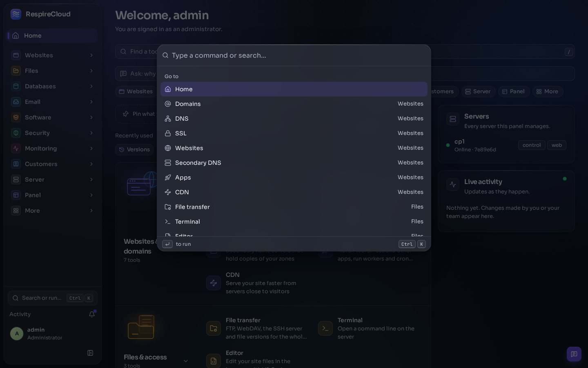Viewport: 588px width, 368px height.
Task: Expand the Software sidebar chevron
Action: coord(91,117)
